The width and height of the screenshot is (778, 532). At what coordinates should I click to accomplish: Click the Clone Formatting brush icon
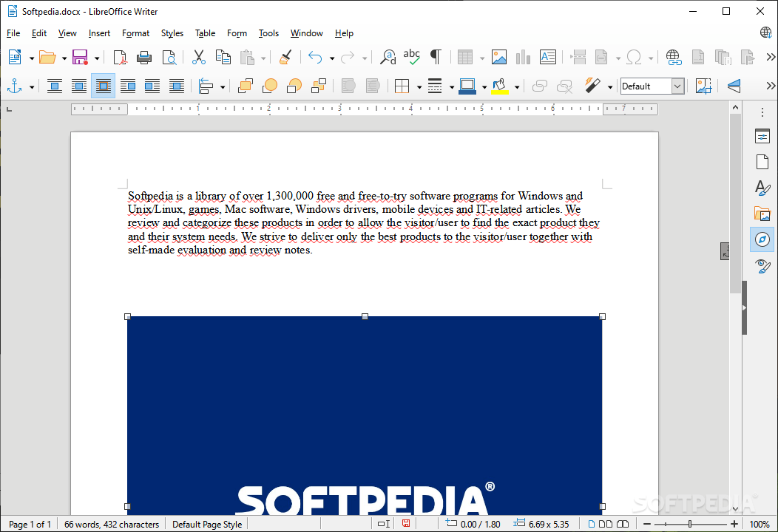(285, 57)
